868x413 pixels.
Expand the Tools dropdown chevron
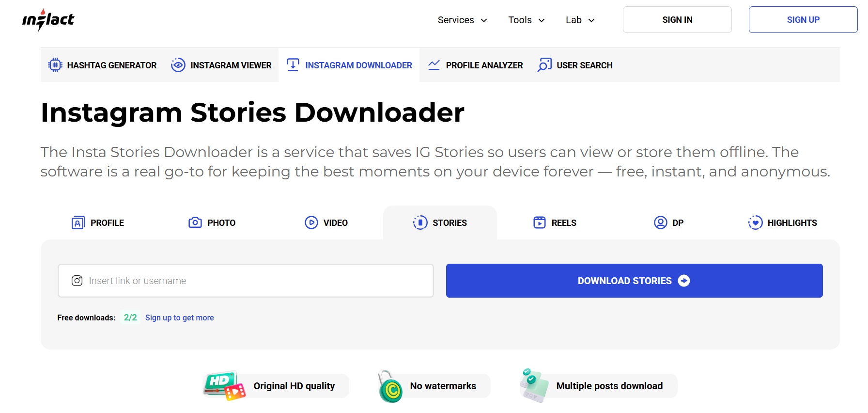(542, 20)
